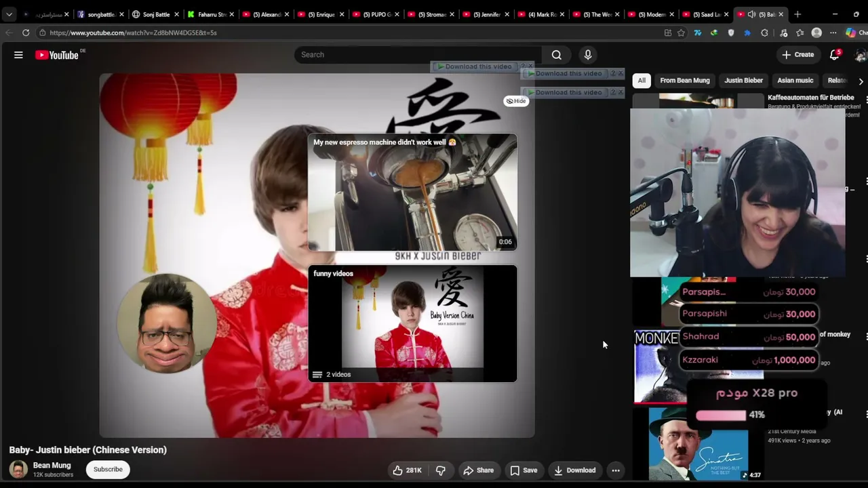This screenshot has height=488, width=868.
Task: Go to the YouTube home logo
Action: [57, 55]
